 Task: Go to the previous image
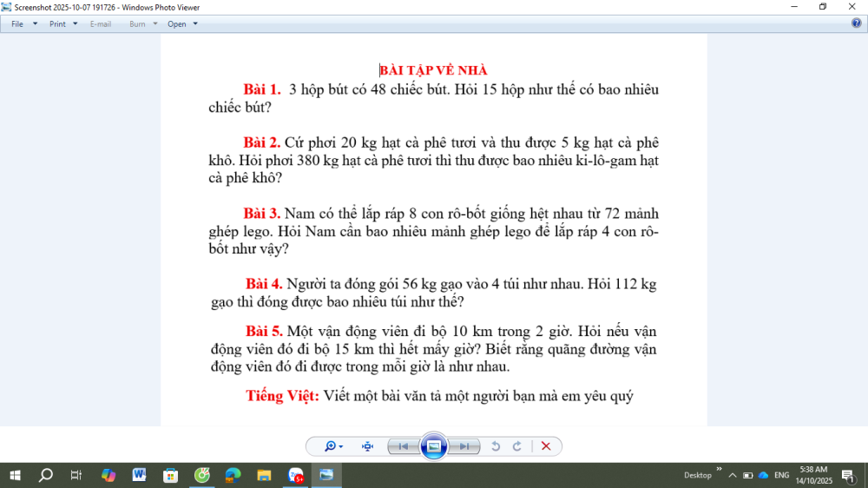tap(402, 446)
